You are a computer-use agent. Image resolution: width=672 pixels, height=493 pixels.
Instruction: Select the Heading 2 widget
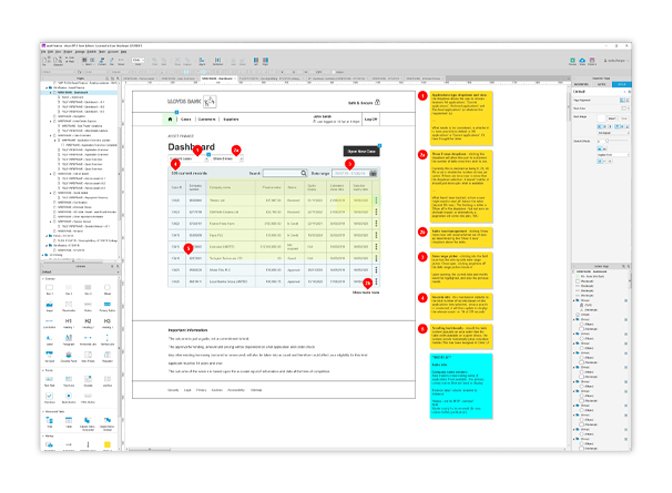click(88, 323)
